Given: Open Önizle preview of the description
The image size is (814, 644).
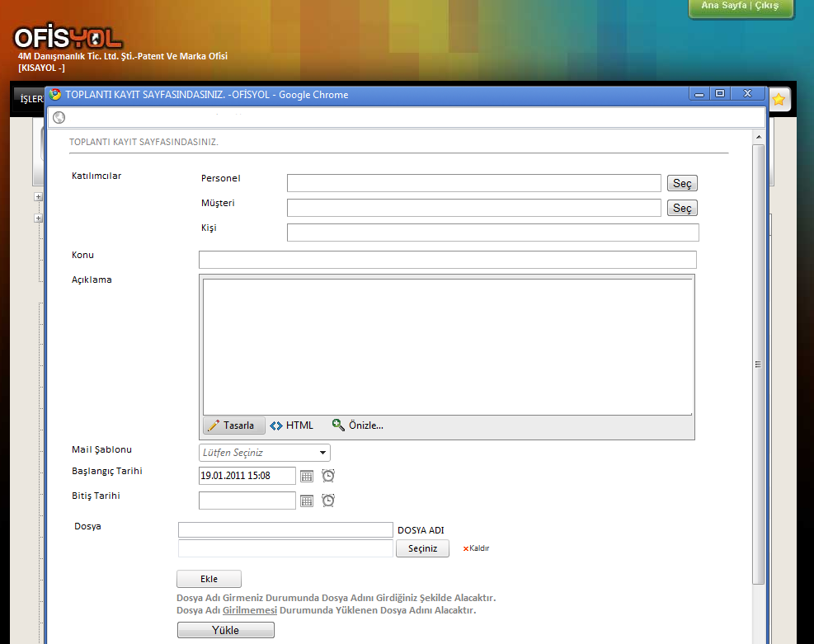Looking at the screenshot, I should (358, 425).
